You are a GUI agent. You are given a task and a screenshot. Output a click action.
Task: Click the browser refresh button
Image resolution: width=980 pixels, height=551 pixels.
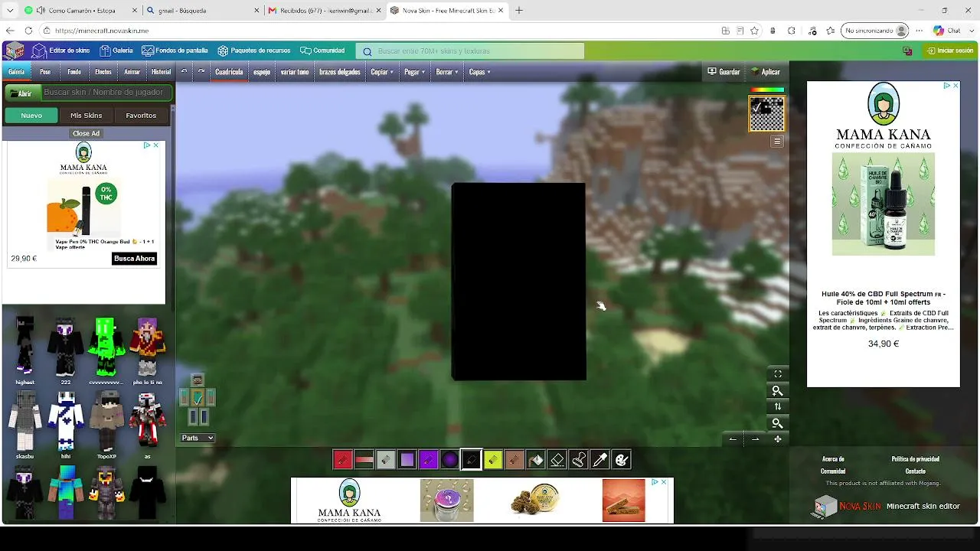coord(28,31)
